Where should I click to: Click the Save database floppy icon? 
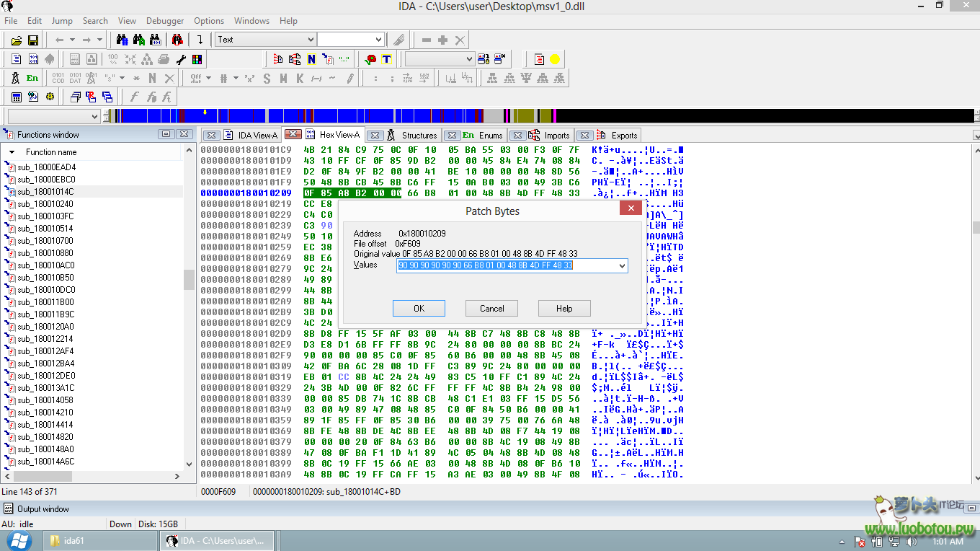(33, 40)
